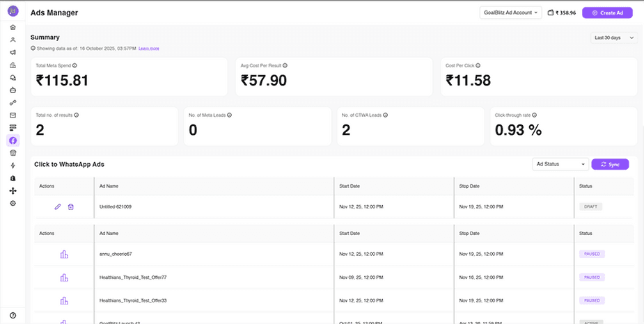Show info for Click through rate
This screenshot has width=644, height=324.
(x=535, y=115)
